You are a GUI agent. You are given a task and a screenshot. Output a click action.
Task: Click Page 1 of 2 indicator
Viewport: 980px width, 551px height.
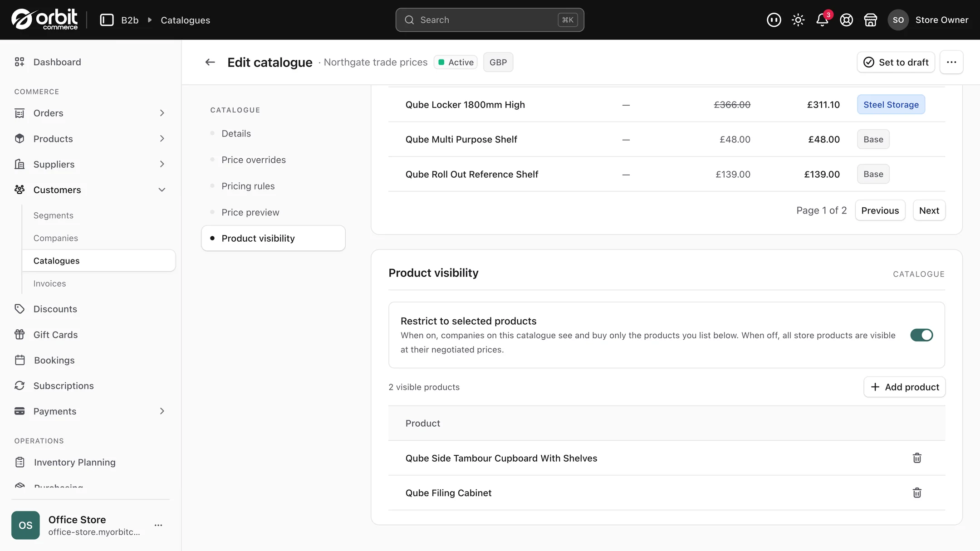(x=821, y=210)
